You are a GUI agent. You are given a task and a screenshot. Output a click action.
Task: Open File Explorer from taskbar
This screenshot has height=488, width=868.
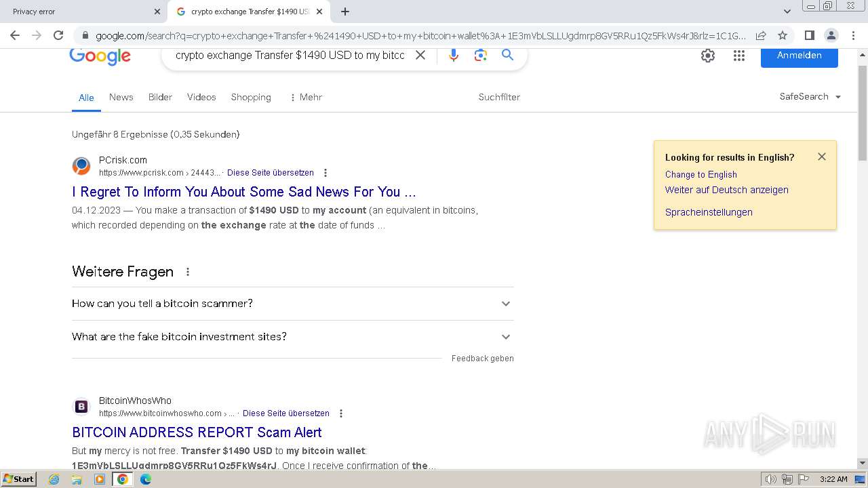tap(77, 479)
